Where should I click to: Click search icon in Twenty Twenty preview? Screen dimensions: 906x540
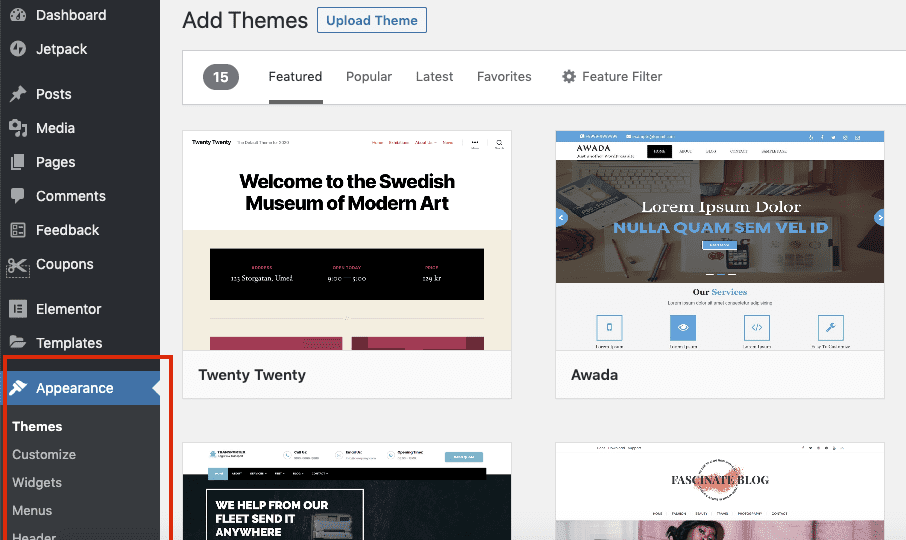499,143
